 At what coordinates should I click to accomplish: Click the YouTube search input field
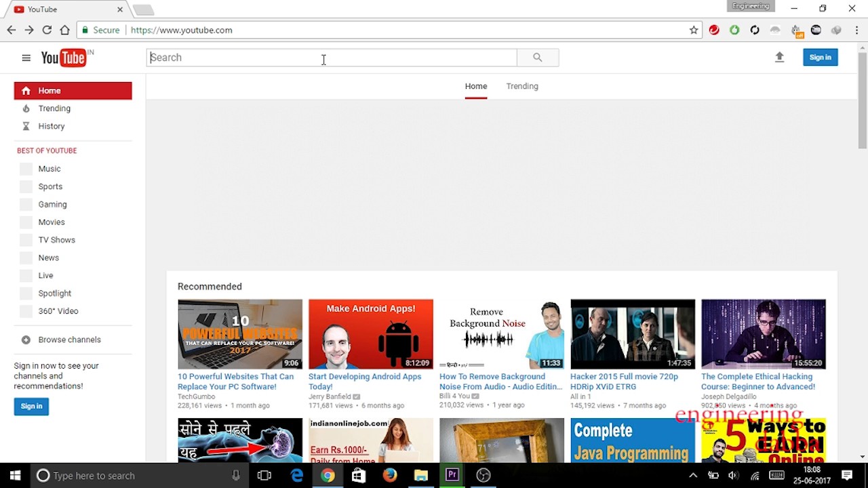pos(332,58)
